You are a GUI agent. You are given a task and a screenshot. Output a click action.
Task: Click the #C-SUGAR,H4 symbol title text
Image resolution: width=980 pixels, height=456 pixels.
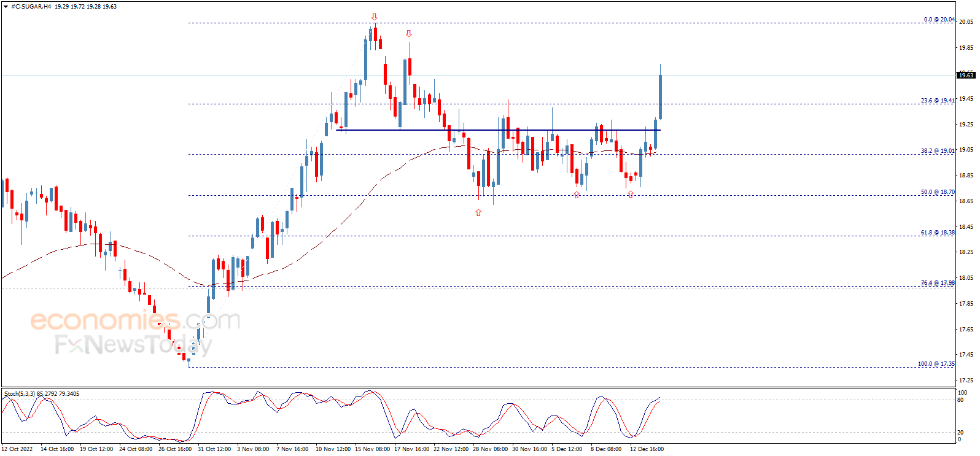31,7
